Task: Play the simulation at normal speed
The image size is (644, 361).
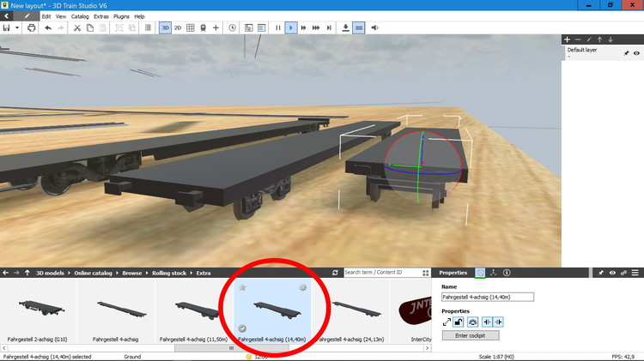Action: point(291,28)
